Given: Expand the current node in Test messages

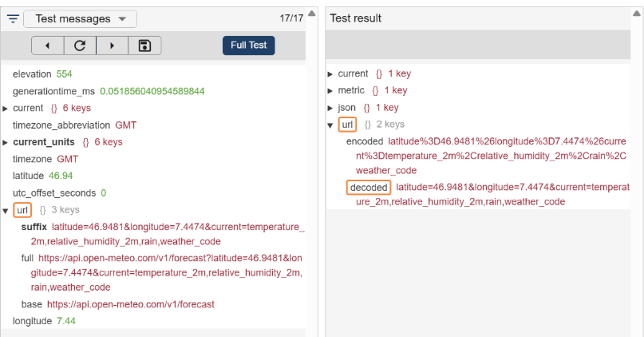Looking at the screenshot, I should [x=6, y=109].
